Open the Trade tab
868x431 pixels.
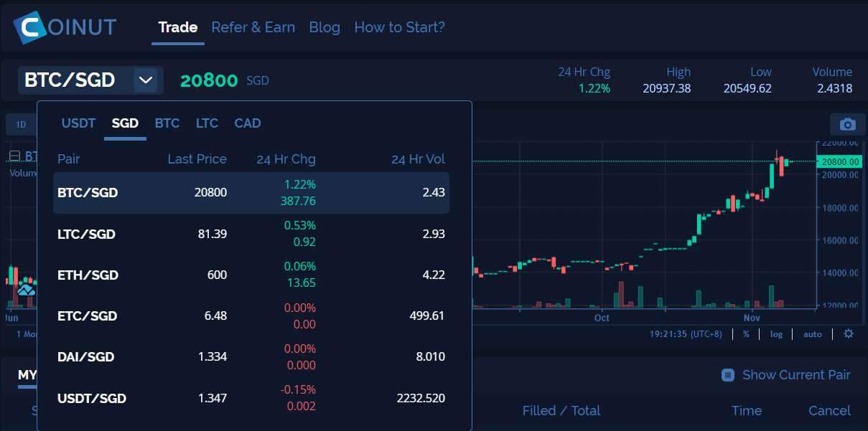coord(178,27)
